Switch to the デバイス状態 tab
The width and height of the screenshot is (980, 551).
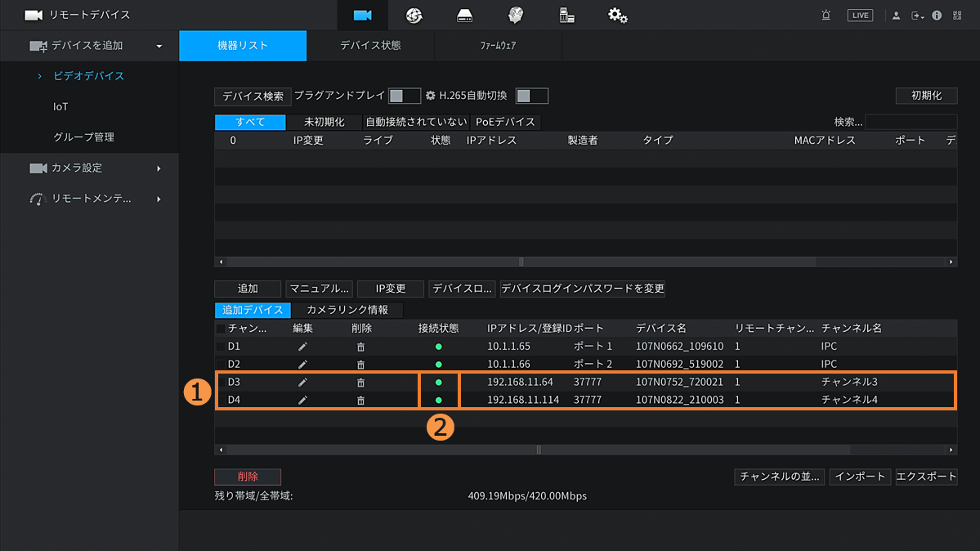(370, 46)
